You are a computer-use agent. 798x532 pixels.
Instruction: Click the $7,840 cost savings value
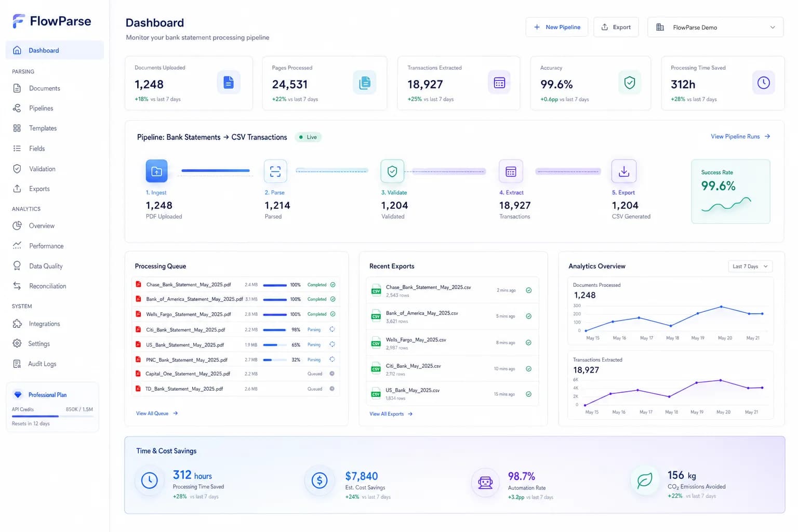(x=362, y=476)
